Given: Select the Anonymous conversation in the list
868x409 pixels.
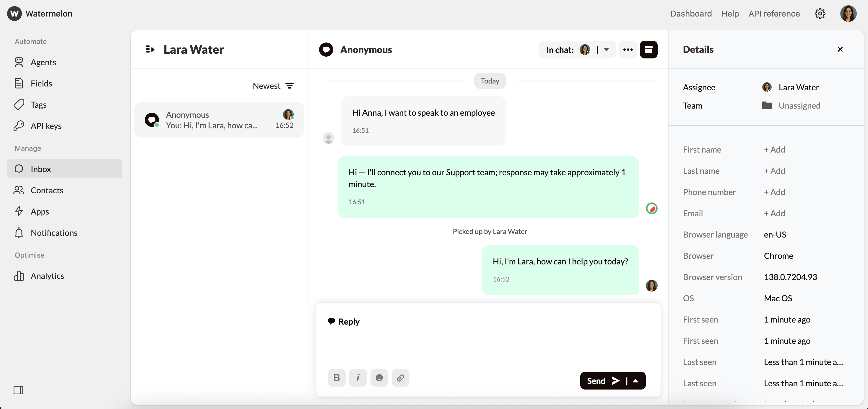Looking at the screenshot, I should click(x=219, y=120).
